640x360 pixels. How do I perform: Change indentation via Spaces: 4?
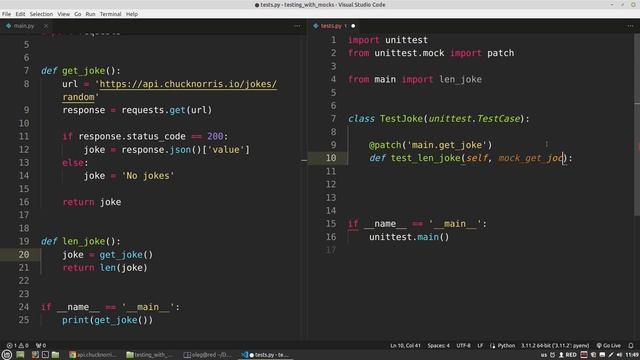(x=438, y=346)
